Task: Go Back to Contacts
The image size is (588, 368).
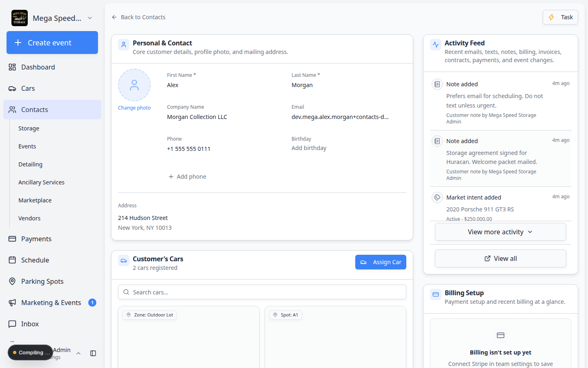Action: (138, 17)
